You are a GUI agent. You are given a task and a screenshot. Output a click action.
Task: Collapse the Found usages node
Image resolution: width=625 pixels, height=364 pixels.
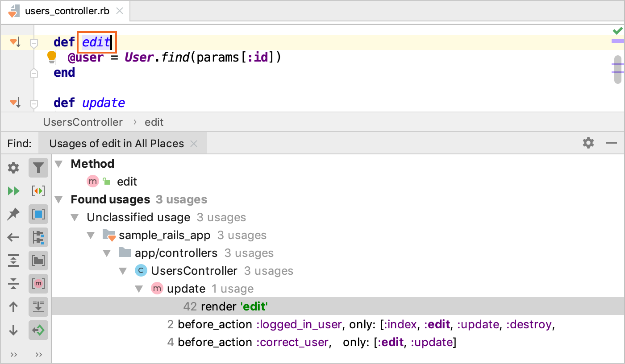[59, 199]
